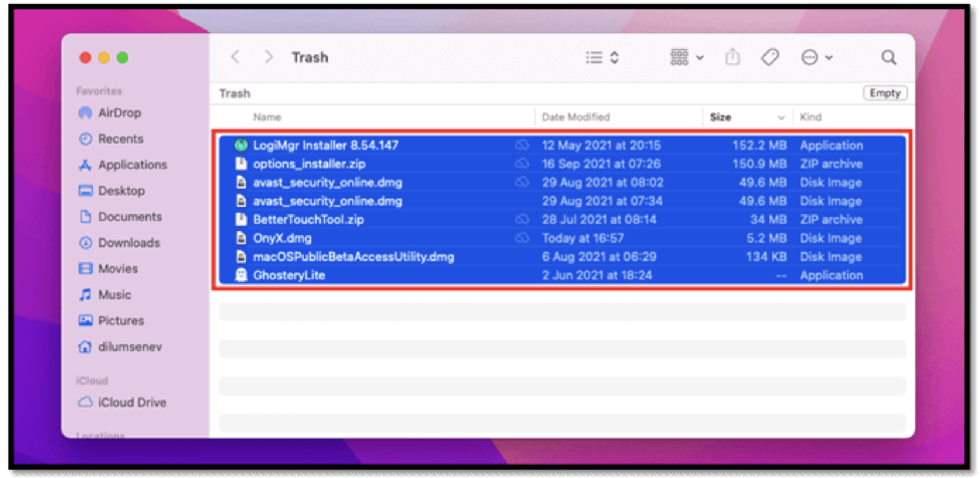The image size is (980, 478).
Task: Click the Desktop sidebar icon
Action: tap(85, 190)
